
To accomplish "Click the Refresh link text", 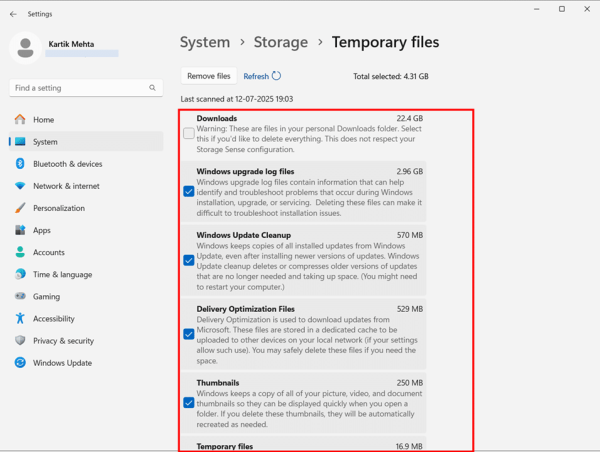I will (x=256, y=77).
